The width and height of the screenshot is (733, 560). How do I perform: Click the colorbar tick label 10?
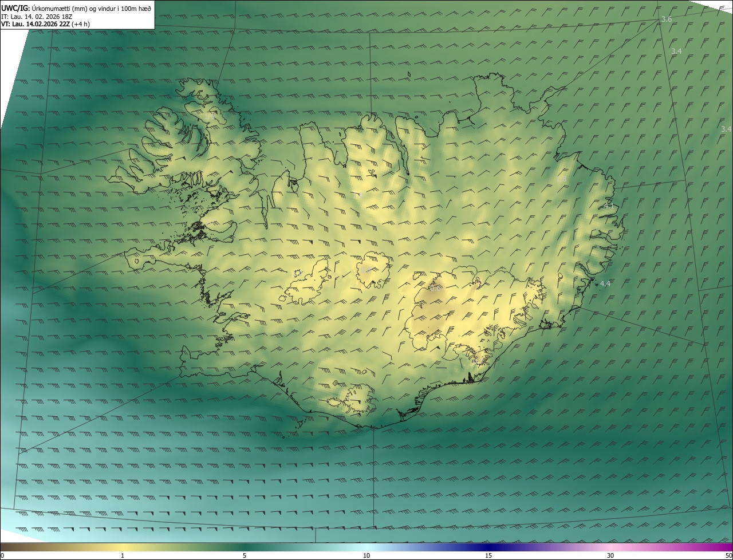pos(366,555)
